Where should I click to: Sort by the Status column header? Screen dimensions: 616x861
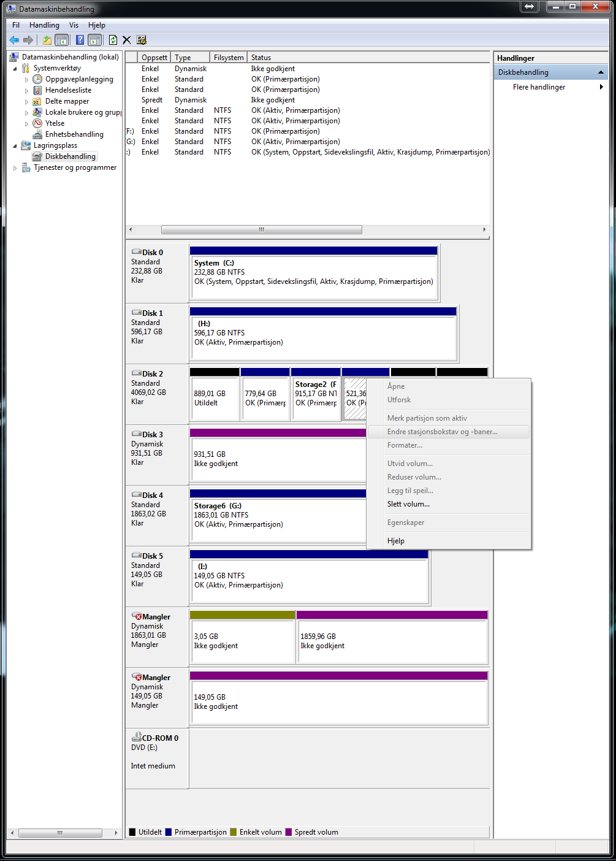pos(368,58)
